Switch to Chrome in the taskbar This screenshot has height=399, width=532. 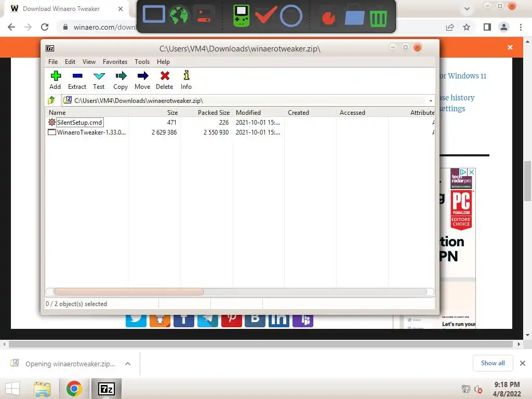pos(74,389)
